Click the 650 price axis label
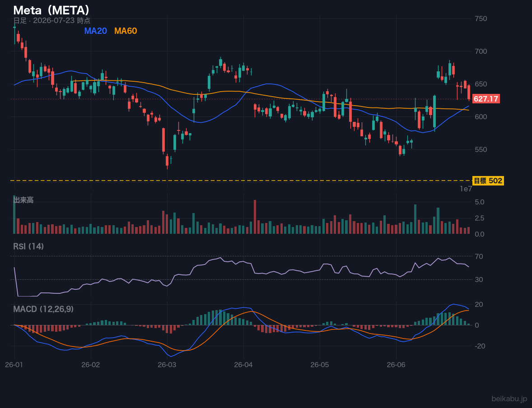This screenshot has height=408, width=532. (481, 84)
